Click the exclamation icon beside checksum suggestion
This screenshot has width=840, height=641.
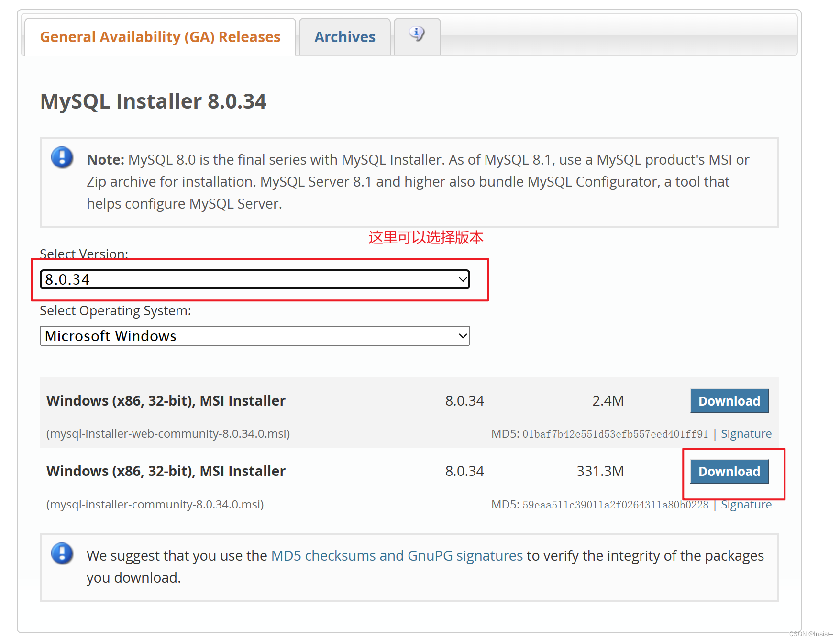[x=62, y=553]
